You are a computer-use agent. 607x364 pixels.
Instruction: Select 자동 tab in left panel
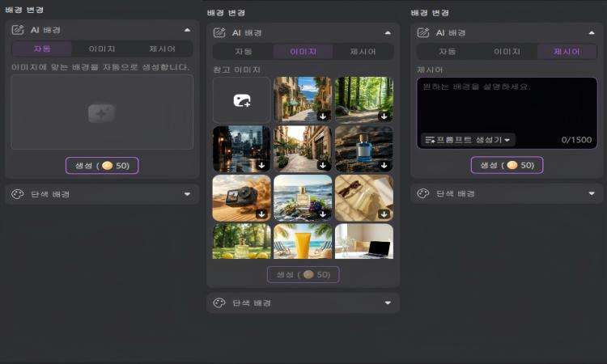(x=42, y=49)
